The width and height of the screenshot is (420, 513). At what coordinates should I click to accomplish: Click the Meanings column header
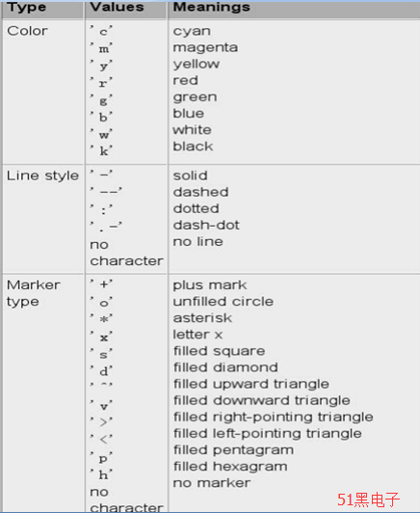pyautogui.click(x=212, y=7)
